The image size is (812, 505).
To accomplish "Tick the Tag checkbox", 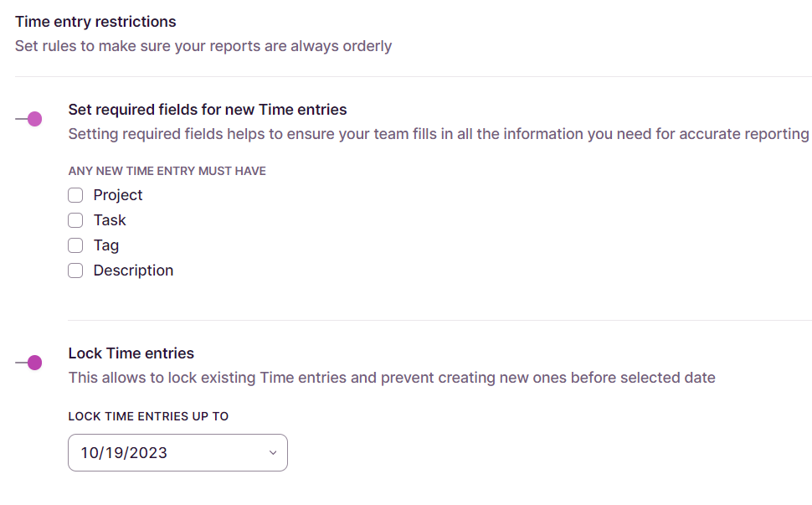I will 75,245.
